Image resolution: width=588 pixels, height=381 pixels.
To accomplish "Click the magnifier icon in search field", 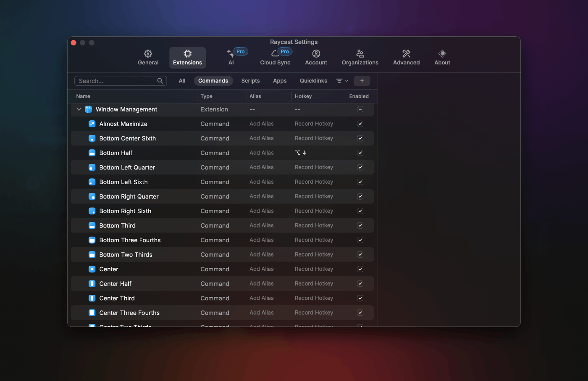I will tap(160, 81).
